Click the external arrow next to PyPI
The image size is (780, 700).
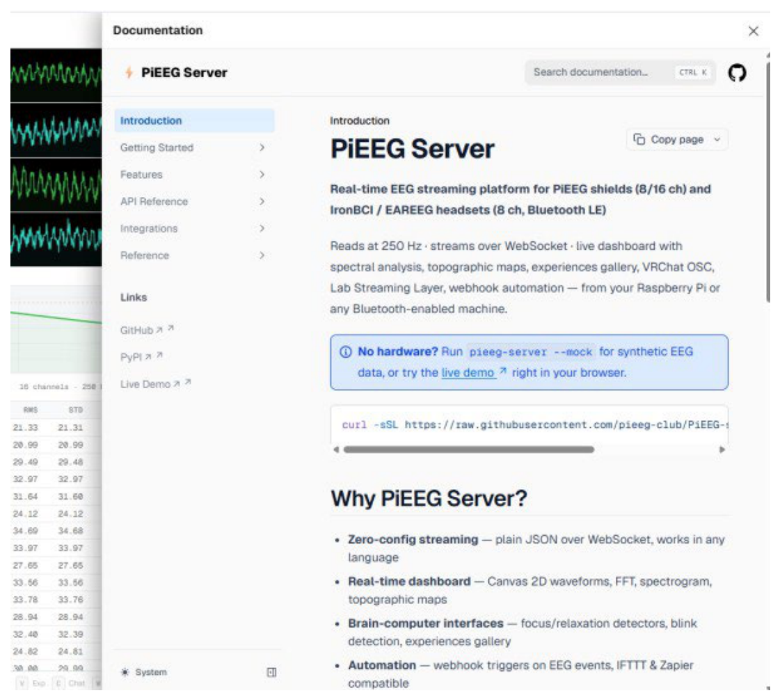pos(159,355)
